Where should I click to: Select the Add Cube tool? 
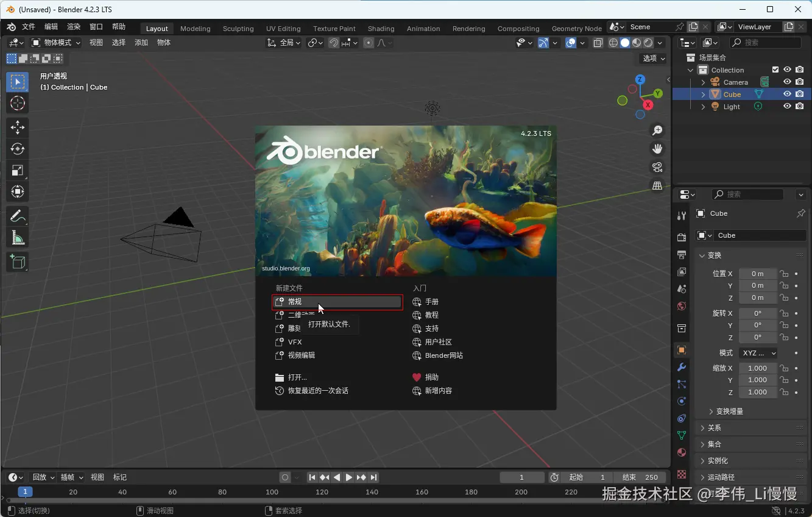18,262
